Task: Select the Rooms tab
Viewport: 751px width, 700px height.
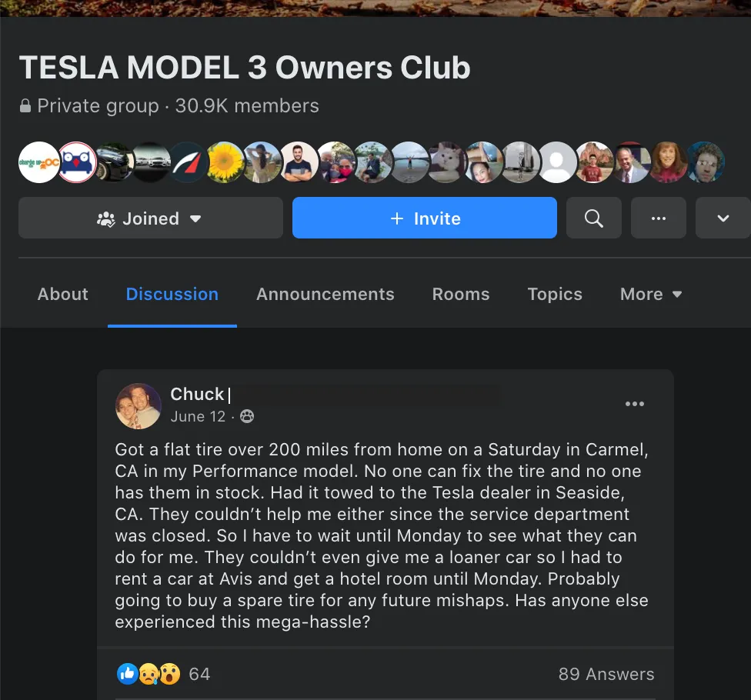Action: click(461, 294)
